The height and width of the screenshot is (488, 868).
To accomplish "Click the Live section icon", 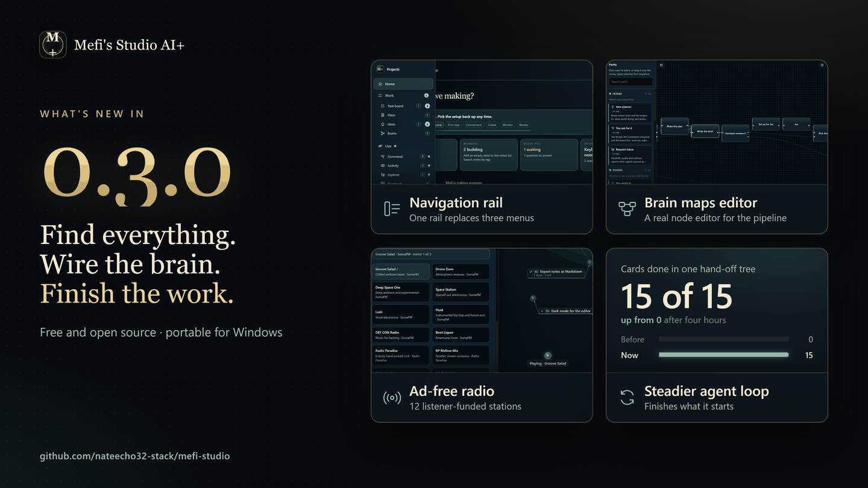I will pos(380,146).
